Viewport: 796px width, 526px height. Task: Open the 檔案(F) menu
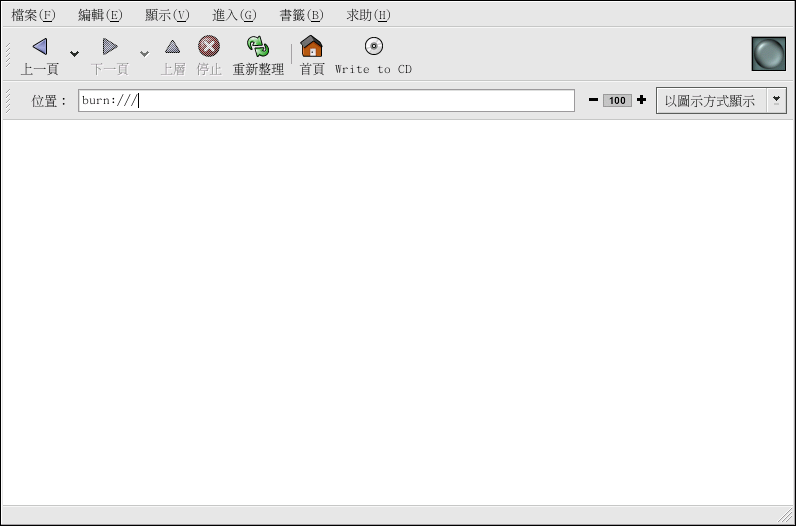pyautogui.click(x=33, y=15)
